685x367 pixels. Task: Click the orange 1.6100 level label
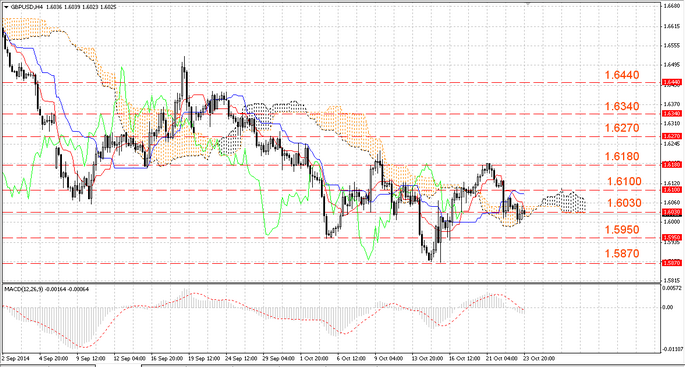[x=625, y=182]
